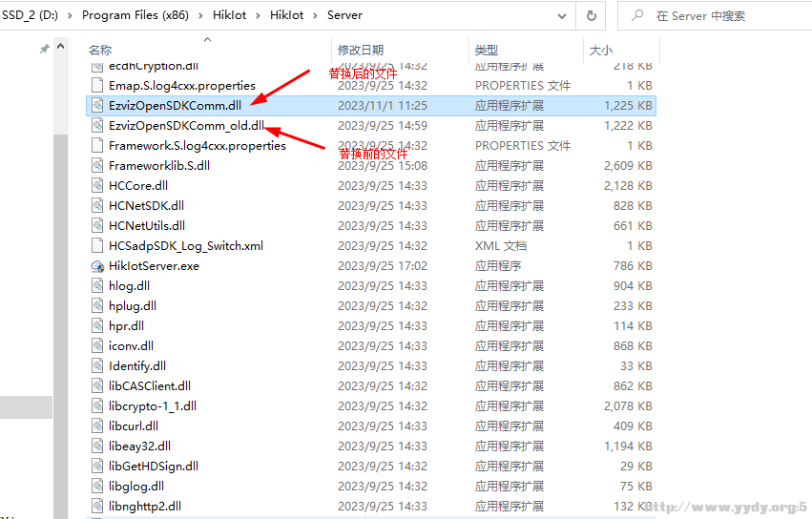Click the Framework.S.log4cxx.properties file icon
812x519 pixels.
96,146
